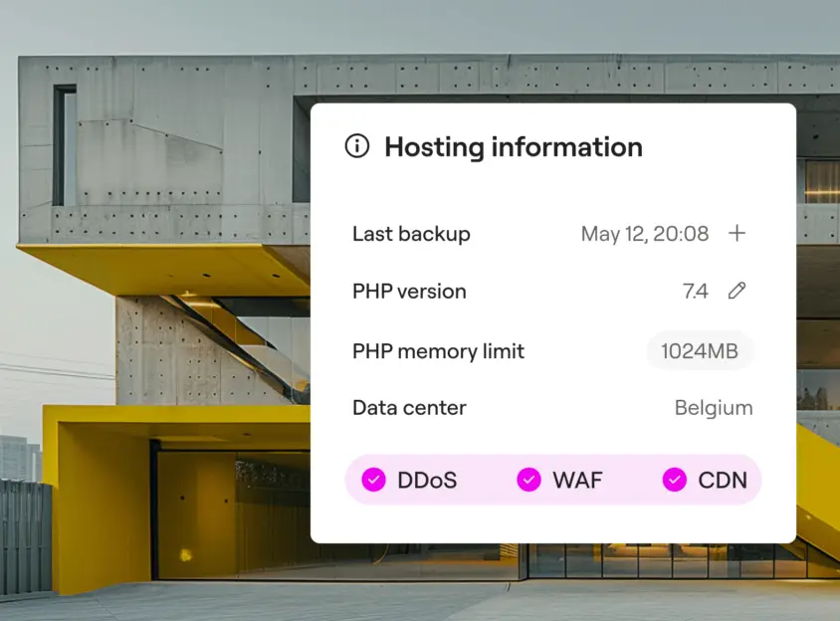The image size is (840, 621).
Task: Click the pencil icon to edit PHP version
Action: 736,291
